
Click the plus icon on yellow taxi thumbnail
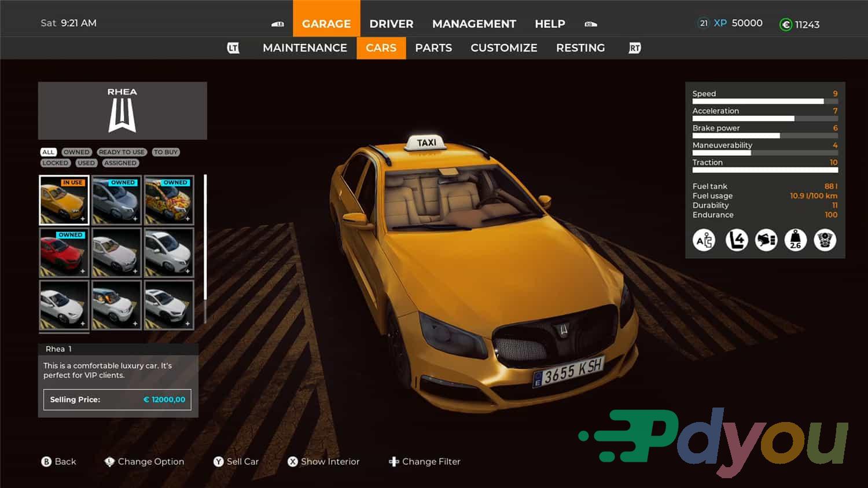83,219
